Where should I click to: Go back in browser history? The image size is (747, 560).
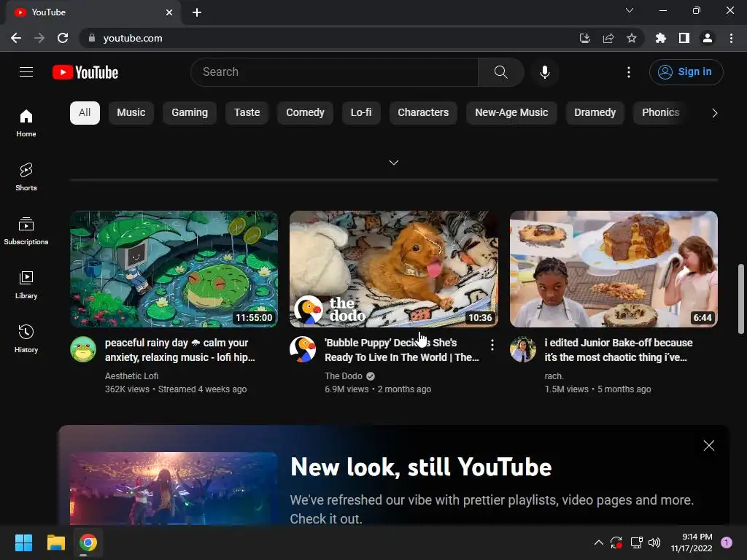(16, 38)
